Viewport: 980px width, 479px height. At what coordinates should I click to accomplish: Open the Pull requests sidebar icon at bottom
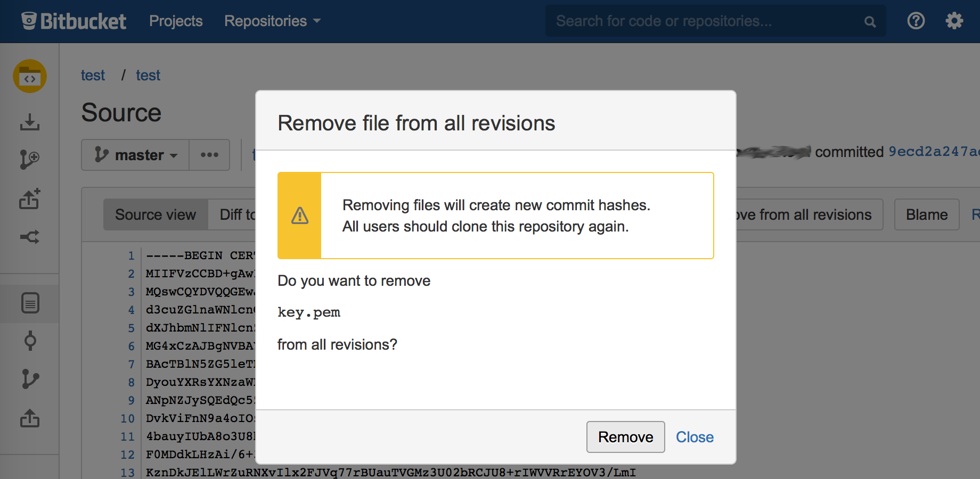(30, 418)
